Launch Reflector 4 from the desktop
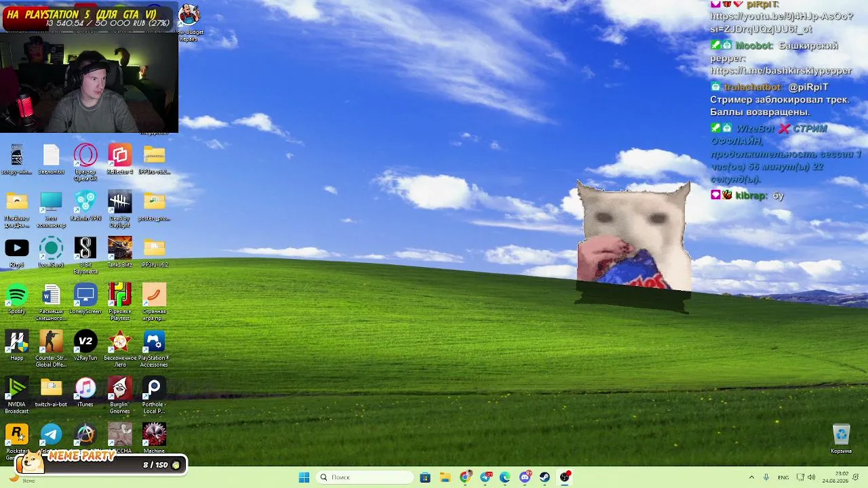868x488 pixels. pos(120,159)
